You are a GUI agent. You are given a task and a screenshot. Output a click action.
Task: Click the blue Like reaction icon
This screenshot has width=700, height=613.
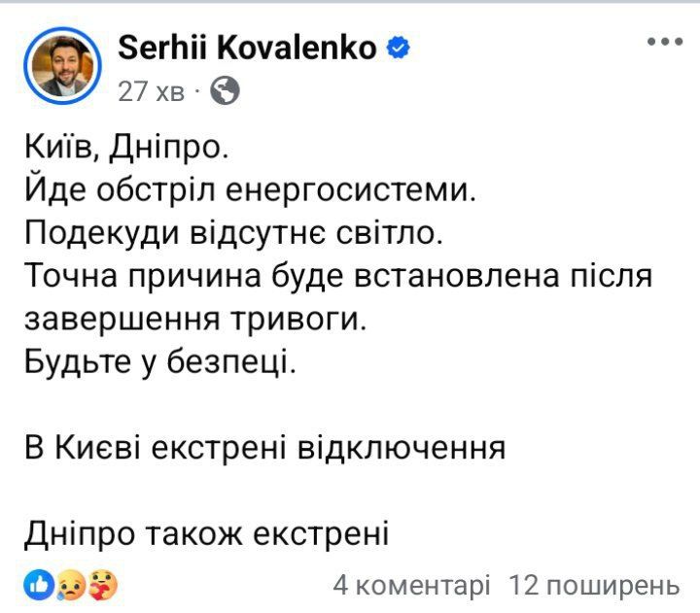tap(38, 585)
